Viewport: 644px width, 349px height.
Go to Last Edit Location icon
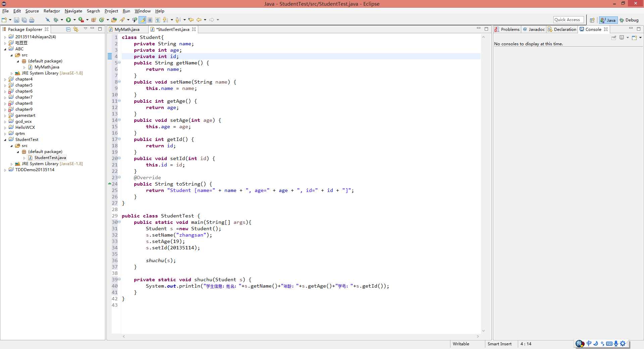coord(191,20)
